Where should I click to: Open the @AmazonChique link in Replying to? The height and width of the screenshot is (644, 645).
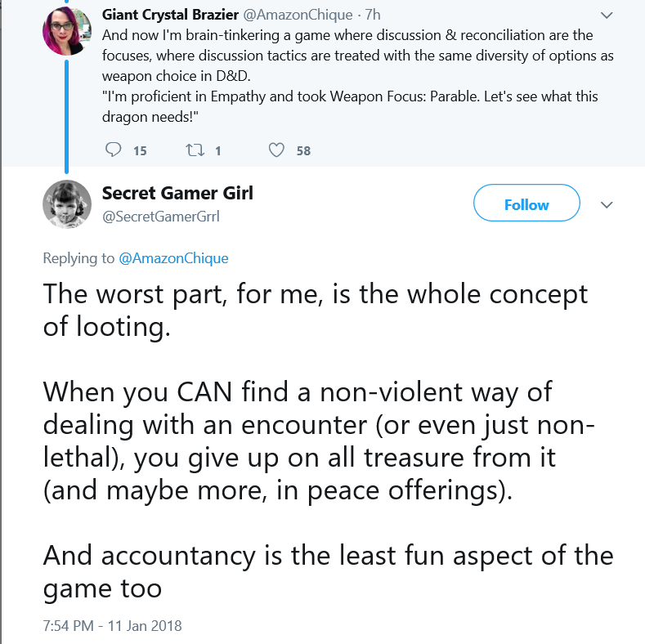point(173,258)
